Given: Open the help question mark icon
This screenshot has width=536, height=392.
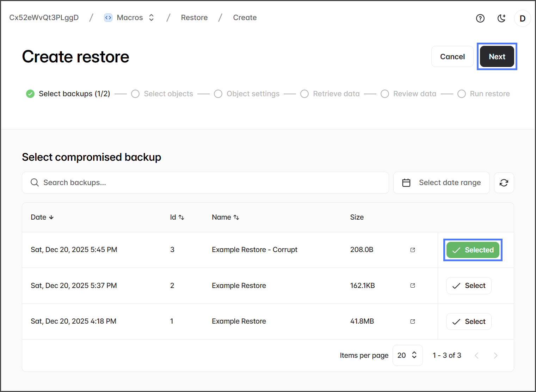Looking at the screenshot, I should (x=480, y=18).
